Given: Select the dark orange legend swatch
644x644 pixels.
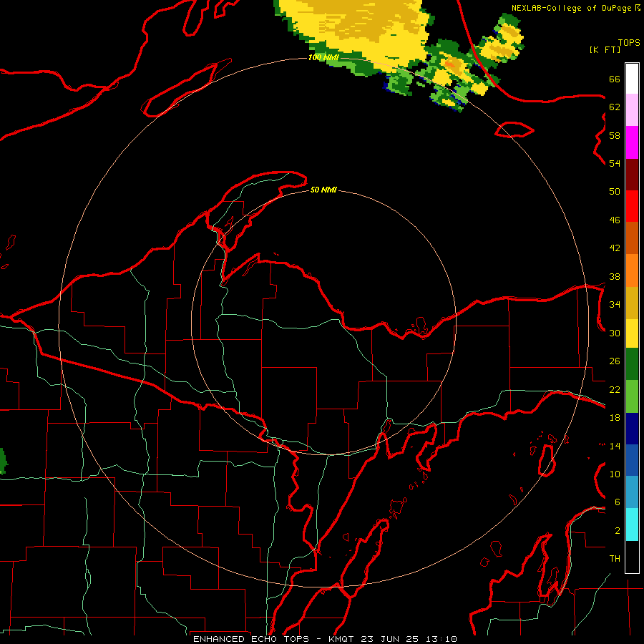Looking at the screenshot, I should click(632, 238).
